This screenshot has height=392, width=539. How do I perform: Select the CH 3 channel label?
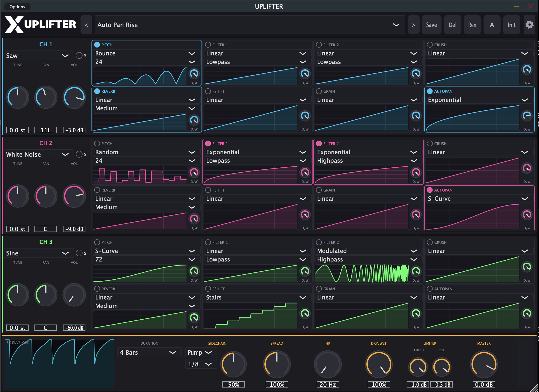[x=46, y=242]
